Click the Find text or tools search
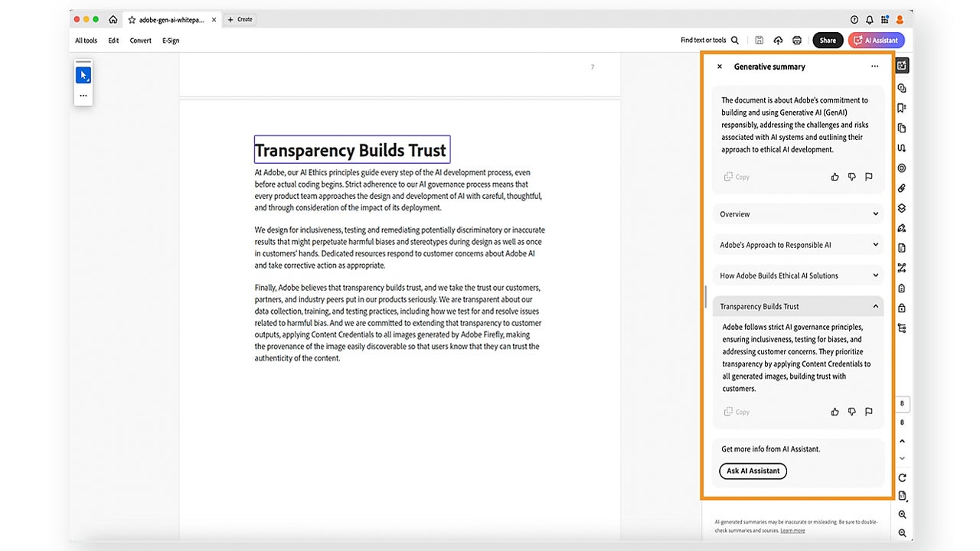This screenshot has width=980, height=551. click(x=709, y=41)
